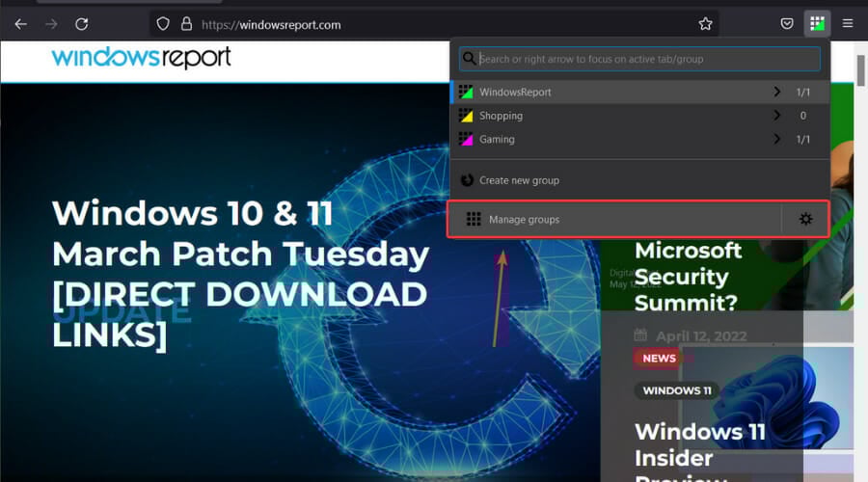Focus the group search field
This screenshot has height=482, width=868.
pos(639,59)
